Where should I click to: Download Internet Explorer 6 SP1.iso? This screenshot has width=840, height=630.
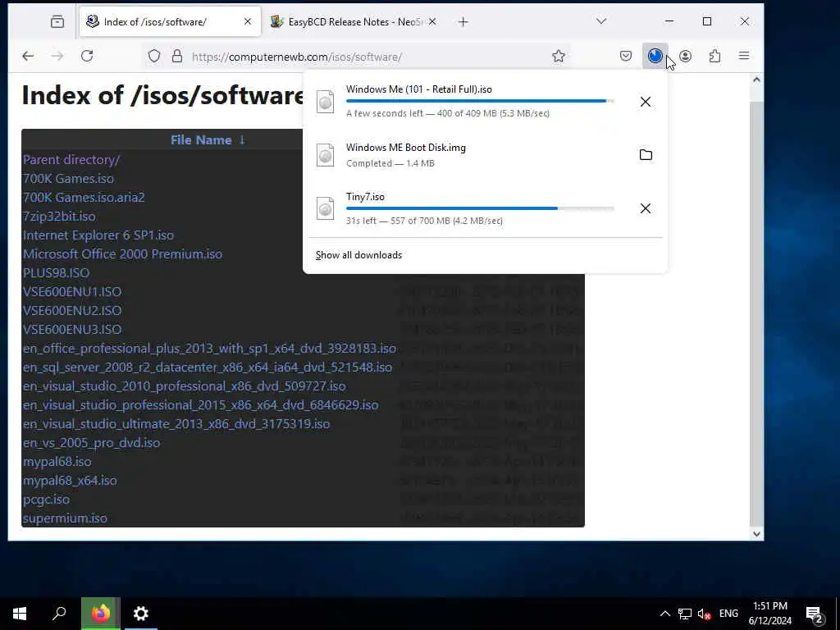(x=98, y=235)
